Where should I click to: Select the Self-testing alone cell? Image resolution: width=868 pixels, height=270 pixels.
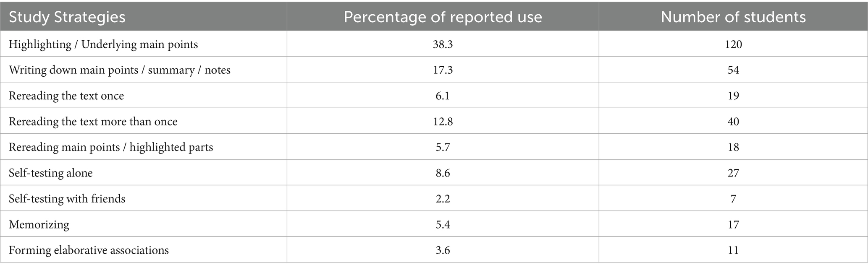[x=51, y=173]
